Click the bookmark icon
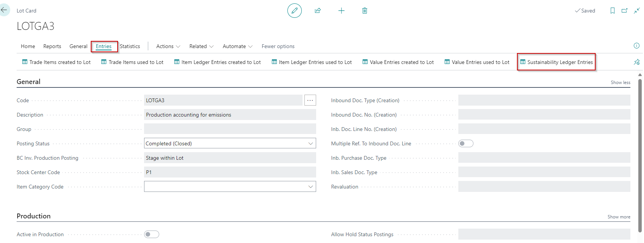The image size is (644, 243). tap(612, 11)
